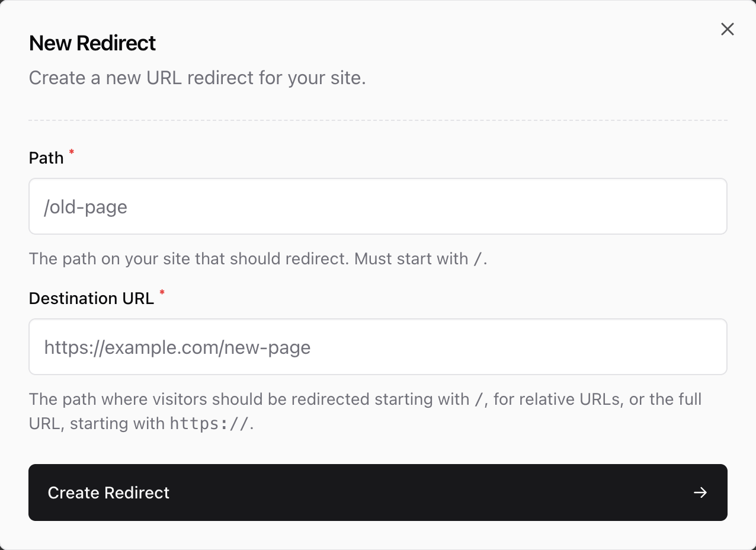Click the Destination URL field label
Viewport: 756px width, 550px height.
91,298
